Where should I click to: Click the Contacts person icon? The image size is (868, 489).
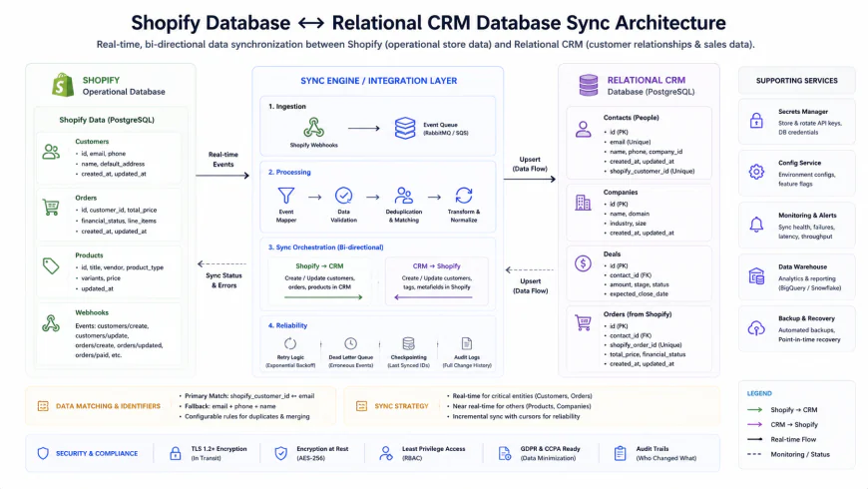pyautogui.click(x=583, y=130)
